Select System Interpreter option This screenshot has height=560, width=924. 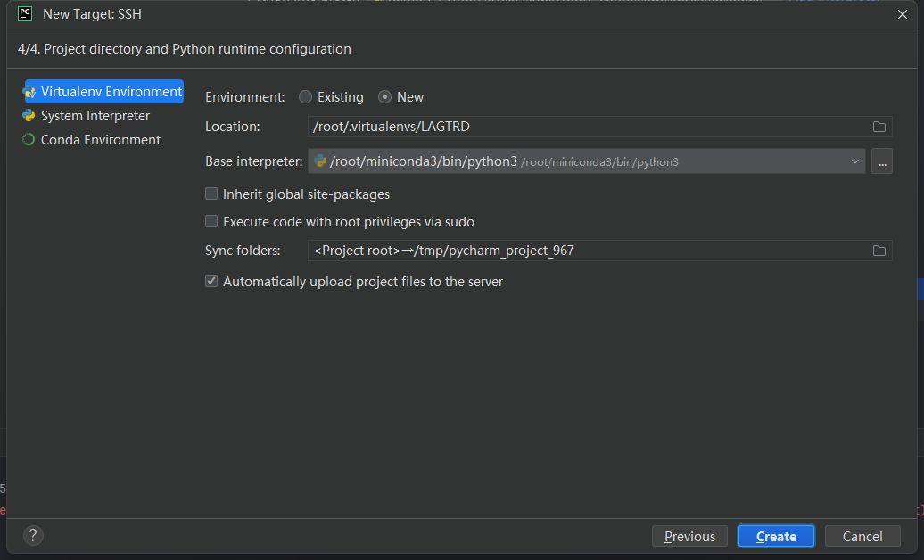pos(86,116)
